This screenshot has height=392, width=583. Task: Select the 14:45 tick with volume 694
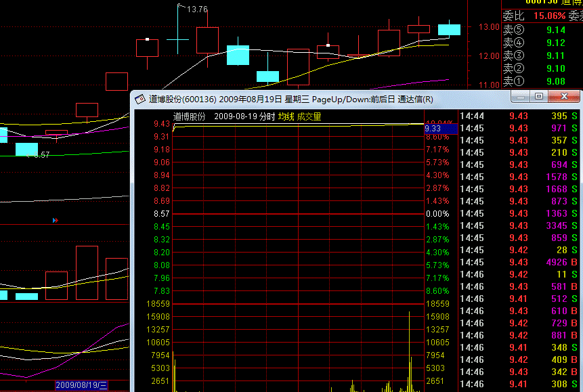pyautogui.click(x=519, y=165)
